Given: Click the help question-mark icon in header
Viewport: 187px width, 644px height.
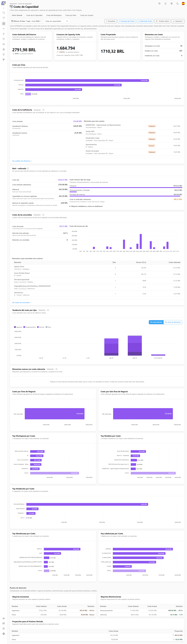Looking at the screenshot, I should coord(159,4).
